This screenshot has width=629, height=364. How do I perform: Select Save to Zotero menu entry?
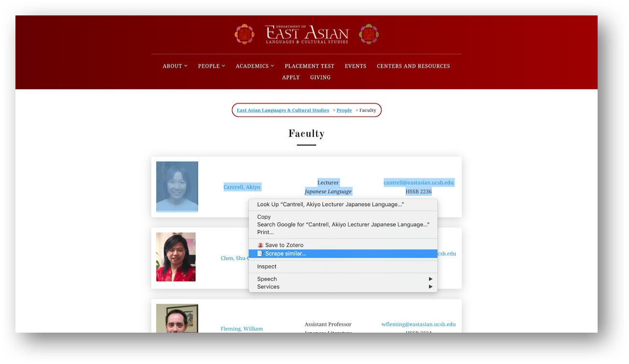click(x=343, y=245)
